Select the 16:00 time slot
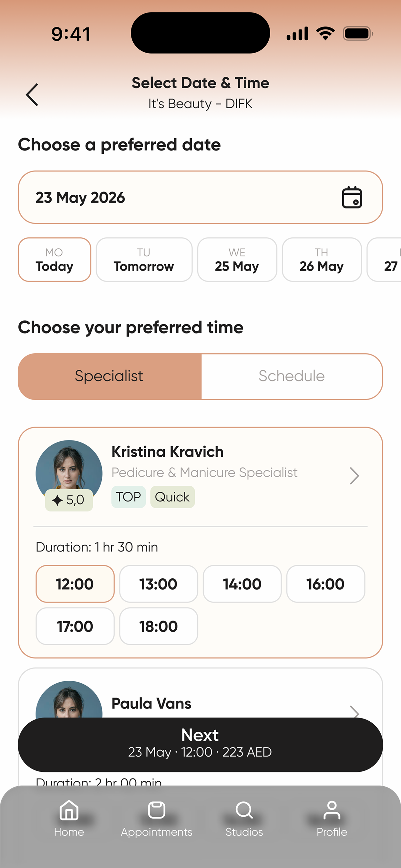 326,584
